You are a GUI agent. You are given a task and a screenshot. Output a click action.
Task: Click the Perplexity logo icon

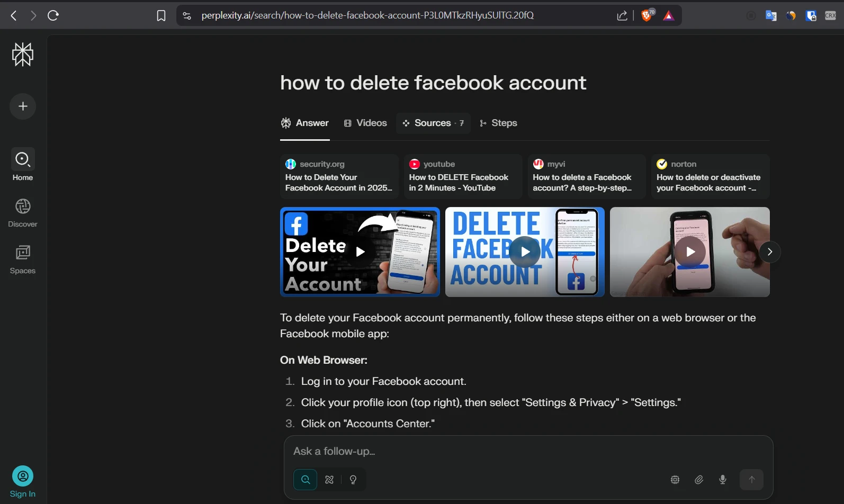coord(23,55)
